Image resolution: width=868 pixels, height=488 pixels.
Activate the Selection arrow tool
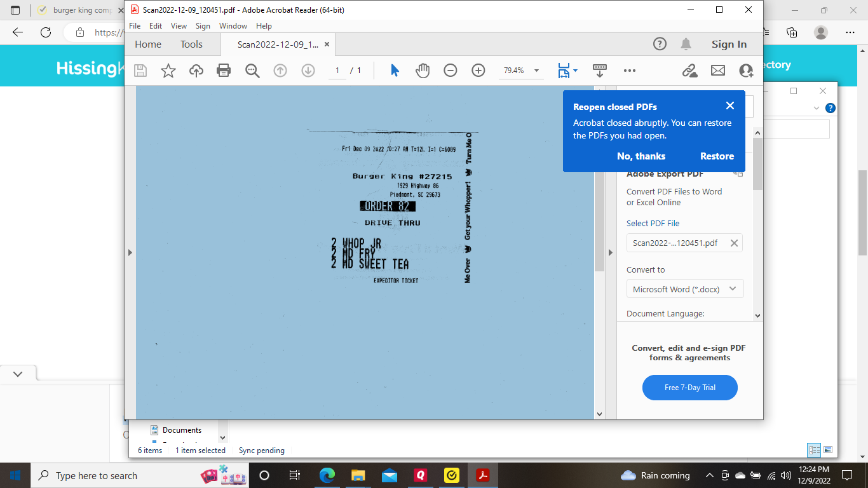coord(393,71)
